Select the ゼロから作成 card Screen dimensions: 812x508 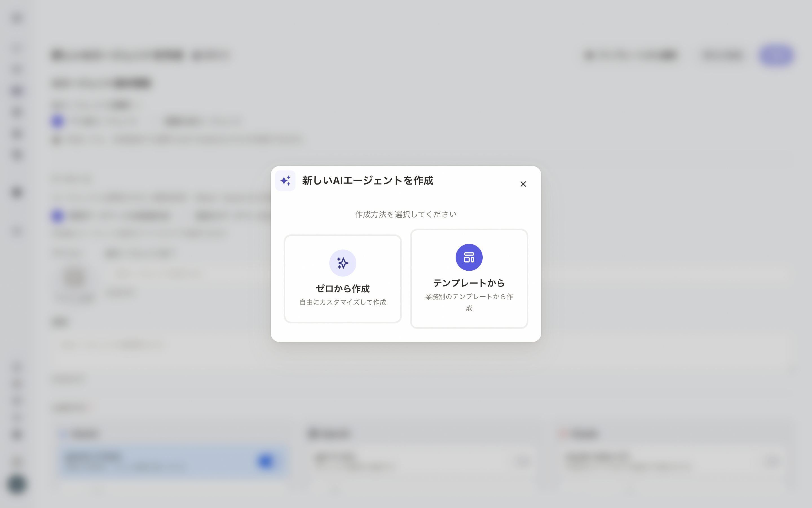pyautogui.click(x=343, y=279)
